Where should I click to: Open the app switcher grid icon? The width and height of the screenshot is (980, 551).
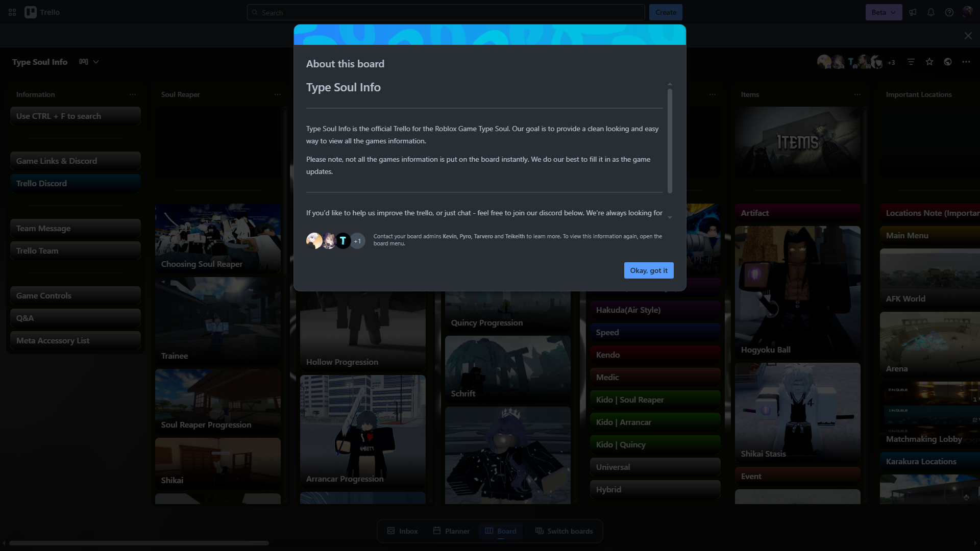pyautogui.click(x=12, y=12)
